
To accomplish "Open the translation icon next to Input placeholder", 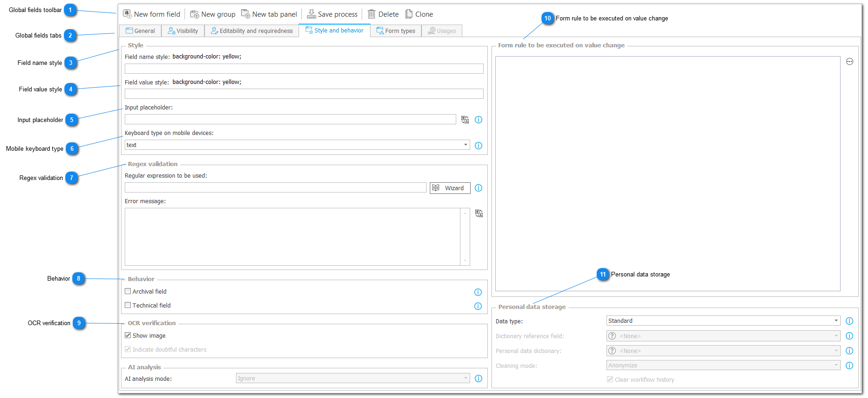I will coord(465,120).
